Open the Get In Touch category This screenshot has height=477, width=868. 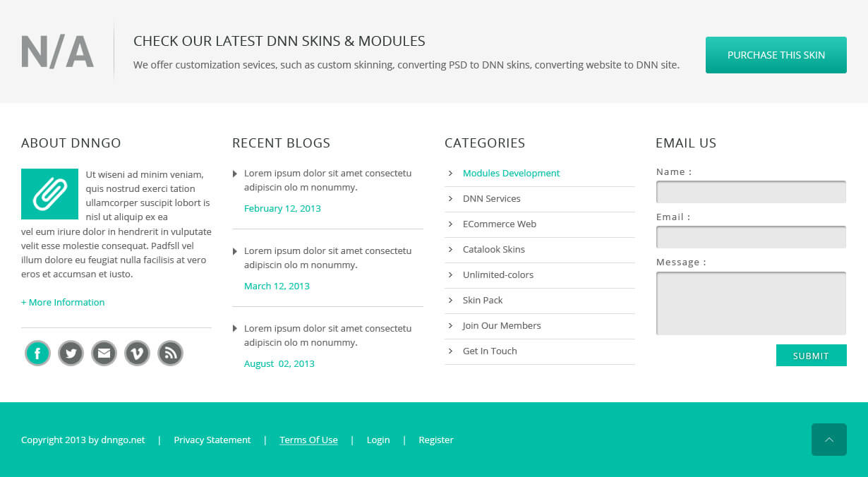(490, 351)
